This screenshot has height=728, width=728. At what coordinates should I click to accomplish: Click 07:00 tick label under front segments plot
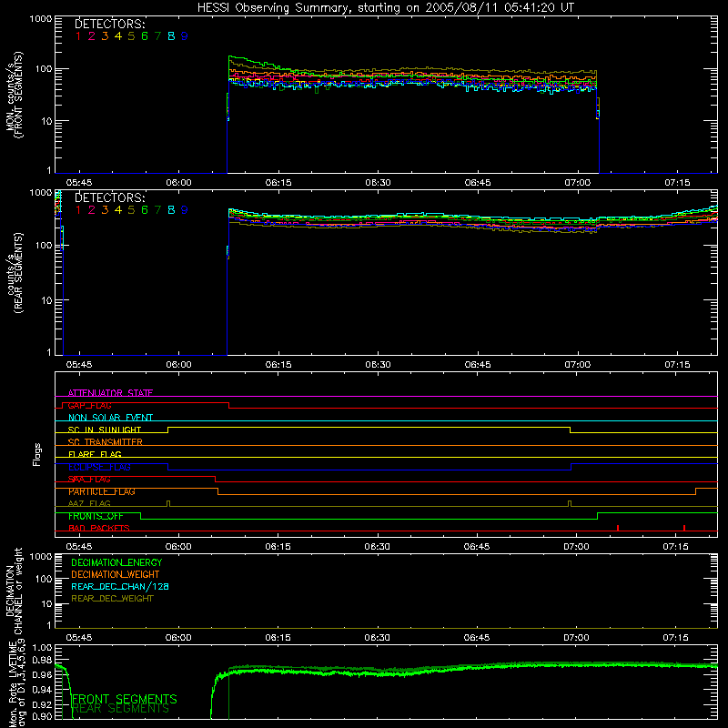[578, 183]
